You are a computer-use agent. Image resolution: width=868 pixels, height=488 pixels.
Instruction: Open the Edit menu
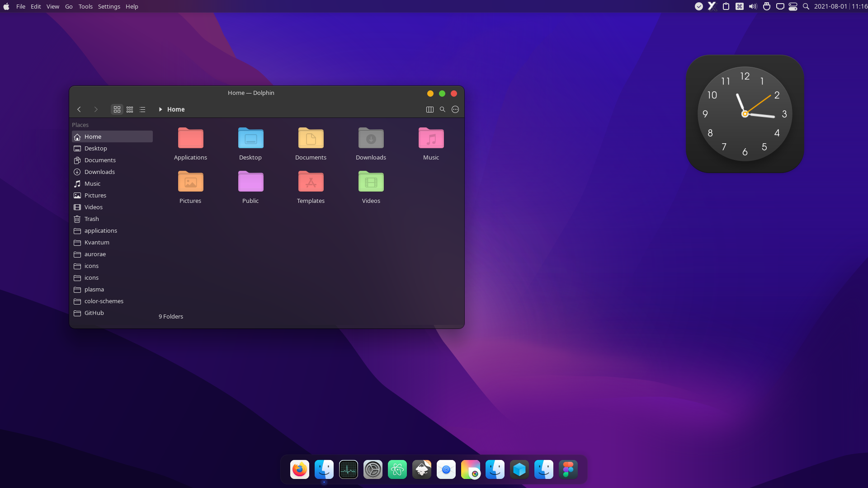tap(36, 6)
